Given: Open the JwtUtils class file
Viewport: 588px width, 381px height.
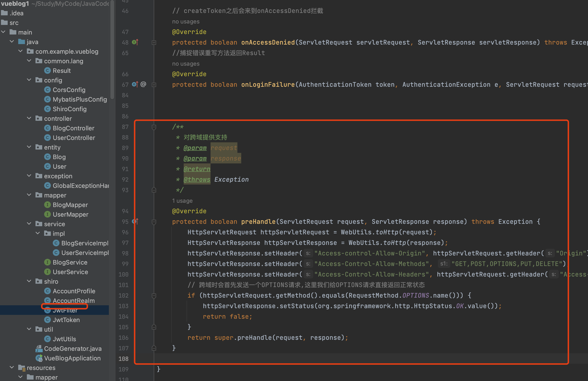Looking at the screenshot, I should [x=64, y=339].
